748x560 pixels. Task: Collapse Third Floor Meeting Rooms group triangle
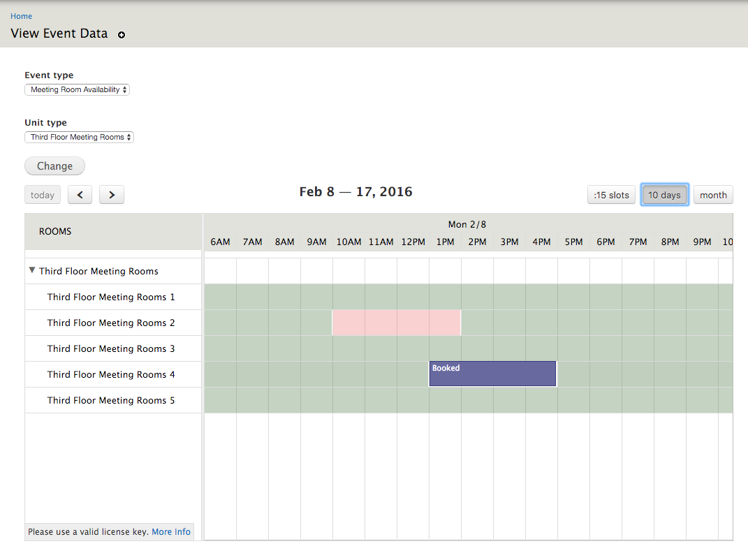[32, 270]
